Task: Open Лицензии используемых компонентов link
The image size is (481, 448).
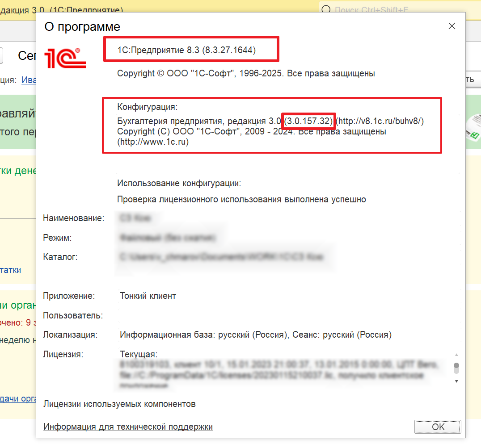Action: pyautogui.click(x=119, y=404)
